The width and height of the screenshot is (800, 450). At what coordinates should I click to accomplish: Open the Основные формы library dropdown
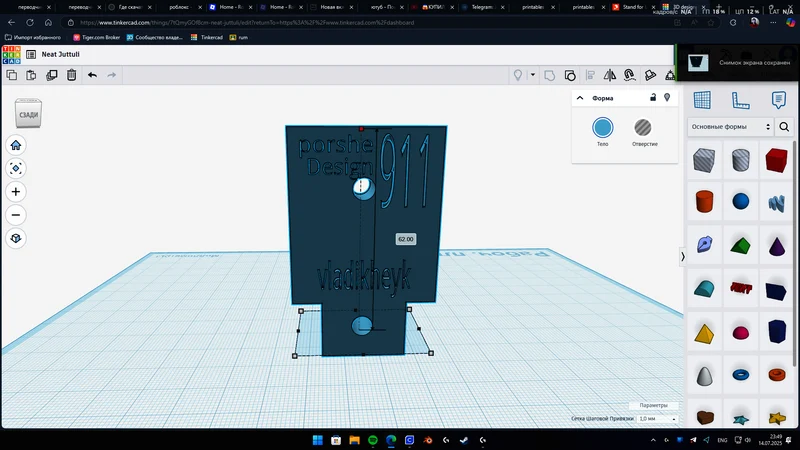click(x=730, y=127)
